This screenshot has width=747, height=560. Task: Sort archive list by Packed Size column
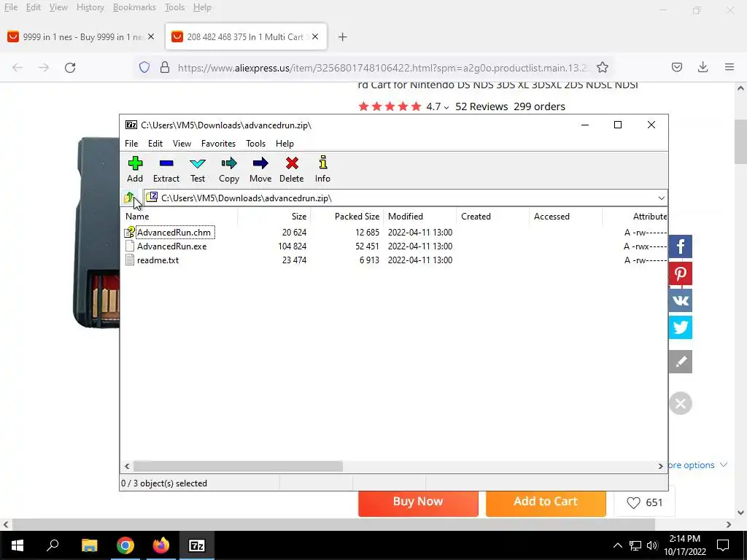(347, 216)
